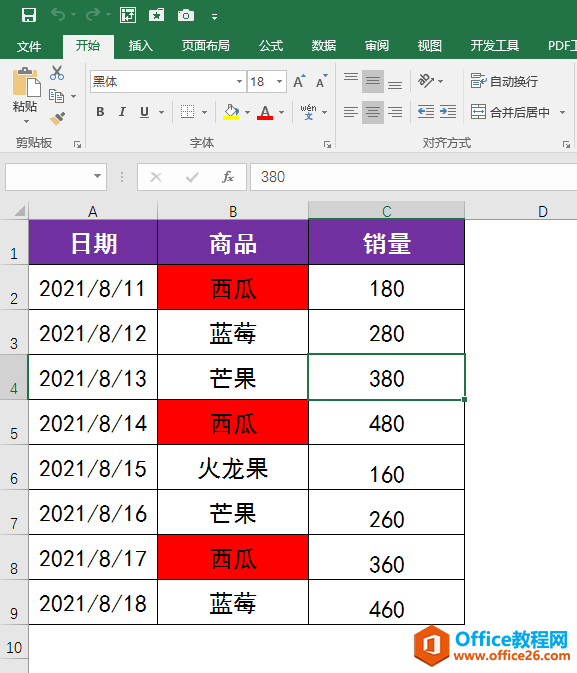577x673 pixels.
Task: Switch to the 公式 tab
Action: pyautogui.click(x=271, y=45)
